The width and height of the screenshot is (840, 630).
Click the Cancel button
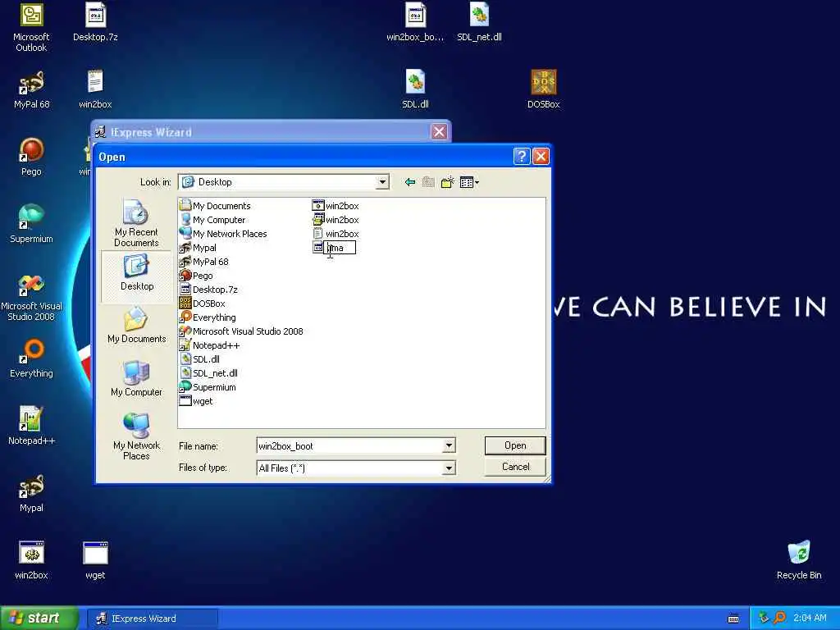515,467
